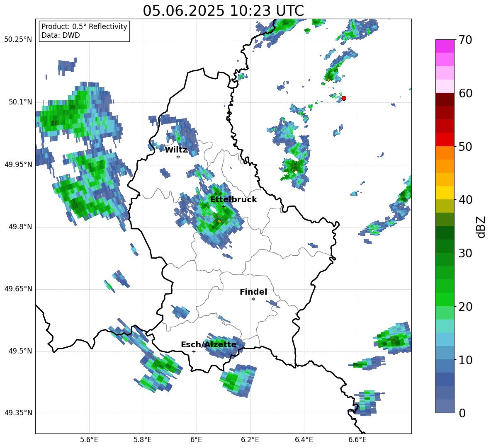This screenshot has height=448, width=491.
Task: Click the 70 label on the colorbar
Action: [465, 40]
